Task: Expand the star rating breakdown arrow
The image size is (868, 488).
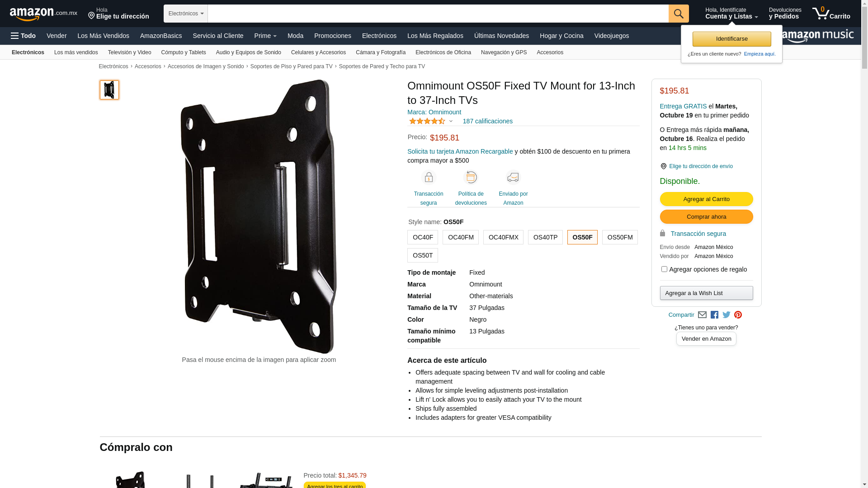Action: [451, 121]
